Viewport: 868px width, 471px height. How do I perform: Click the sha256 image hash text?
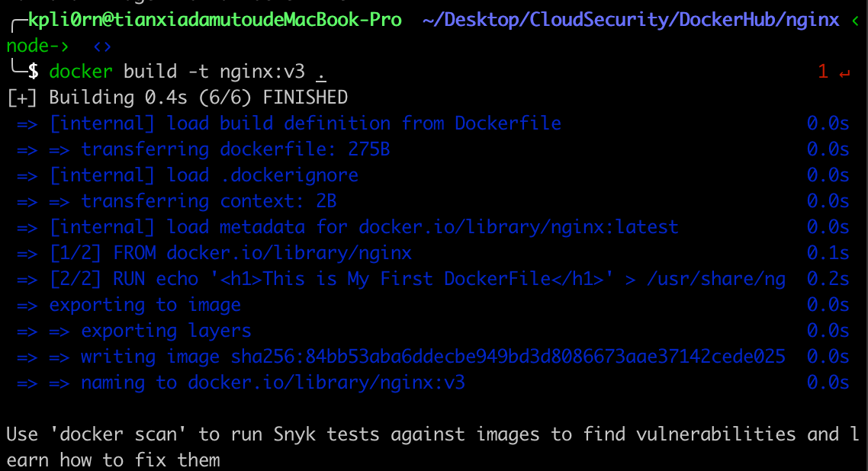508,357
